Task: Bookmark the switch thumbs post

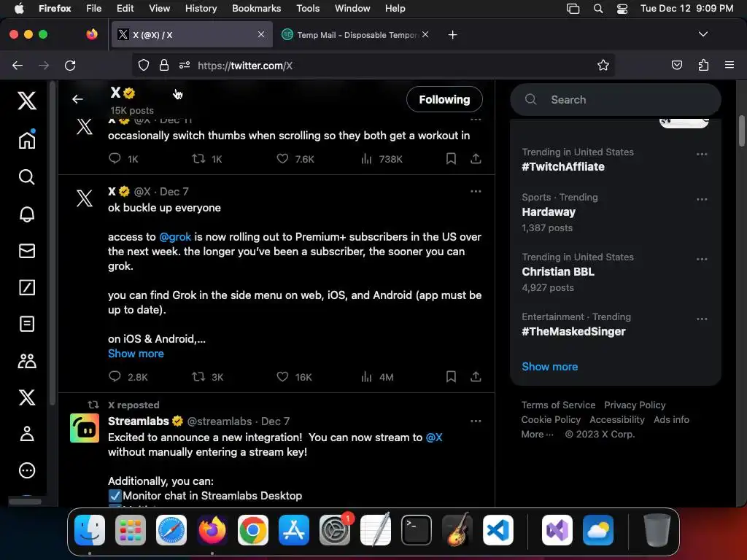Action: 451,158
